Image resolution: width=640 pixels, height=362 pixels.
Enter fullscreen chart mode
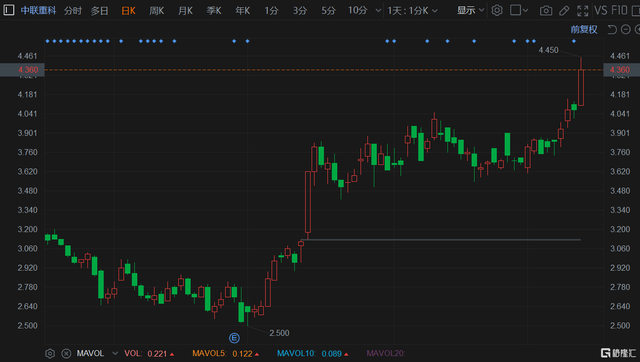[582, 11]
